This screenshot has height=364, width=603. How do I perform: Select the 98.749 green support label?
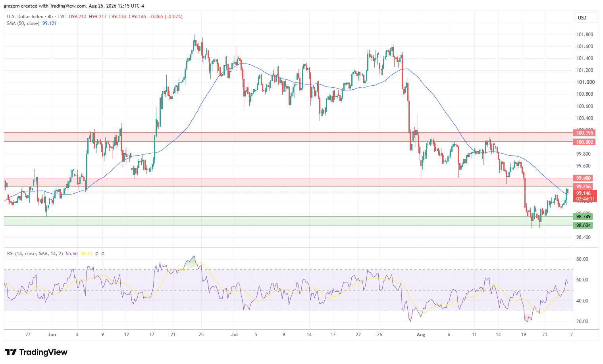[x=583, y=217]
